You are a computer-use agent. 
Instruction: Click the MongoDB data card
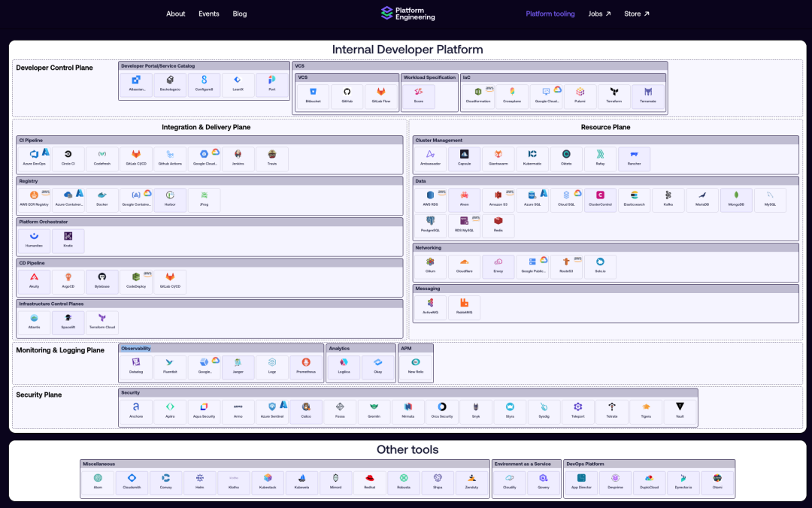[x=736, y=199]
